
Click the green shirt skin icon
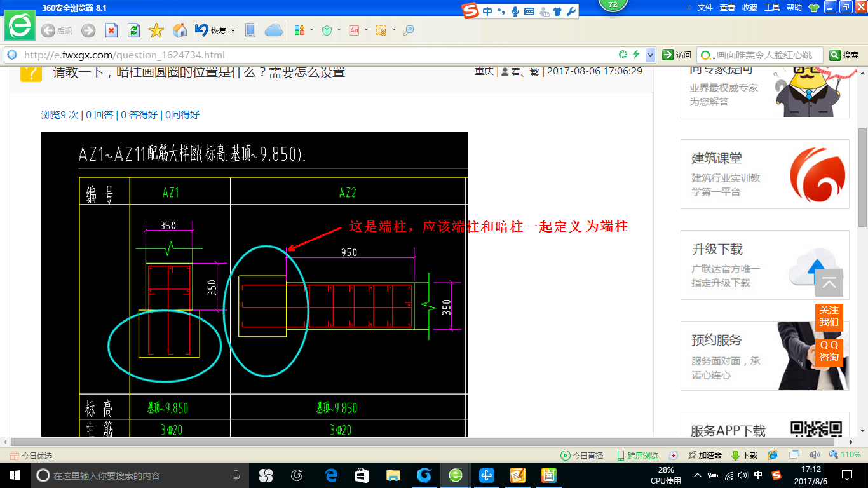814,8
